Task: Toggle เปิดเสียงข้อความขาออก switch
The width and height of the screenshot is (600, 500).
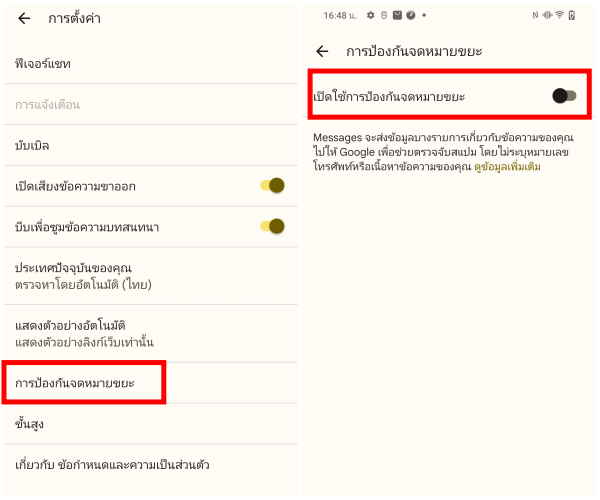Action: [272, 185]
